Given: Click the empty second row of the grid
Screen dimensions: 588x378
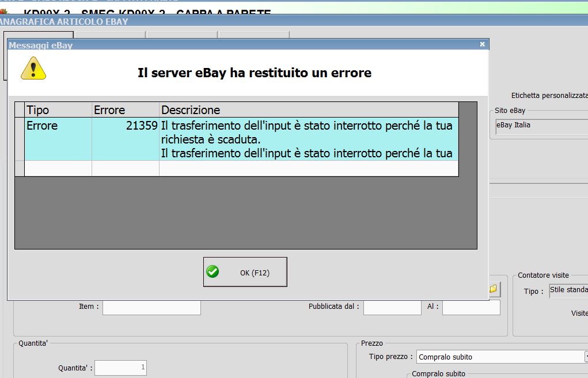Looking at the screenshot, I should [x=241, y=168].
